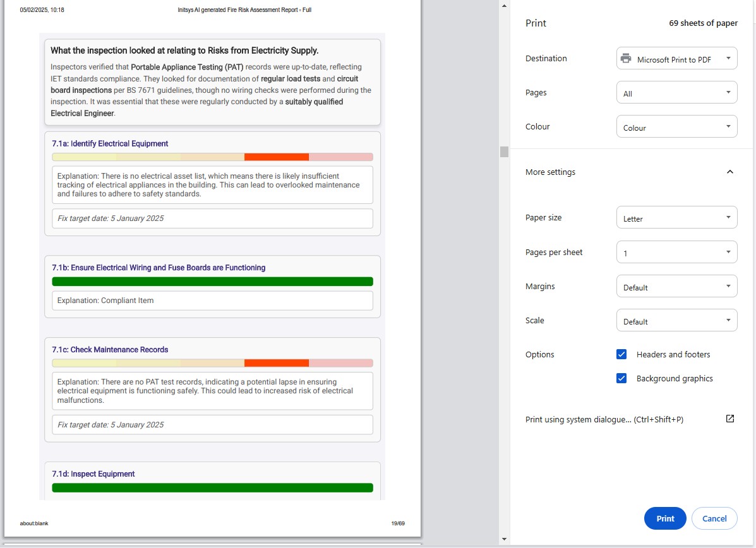The image size is (756, 548).
Task: Open the Destination dropdown
Action: (676, 58)
